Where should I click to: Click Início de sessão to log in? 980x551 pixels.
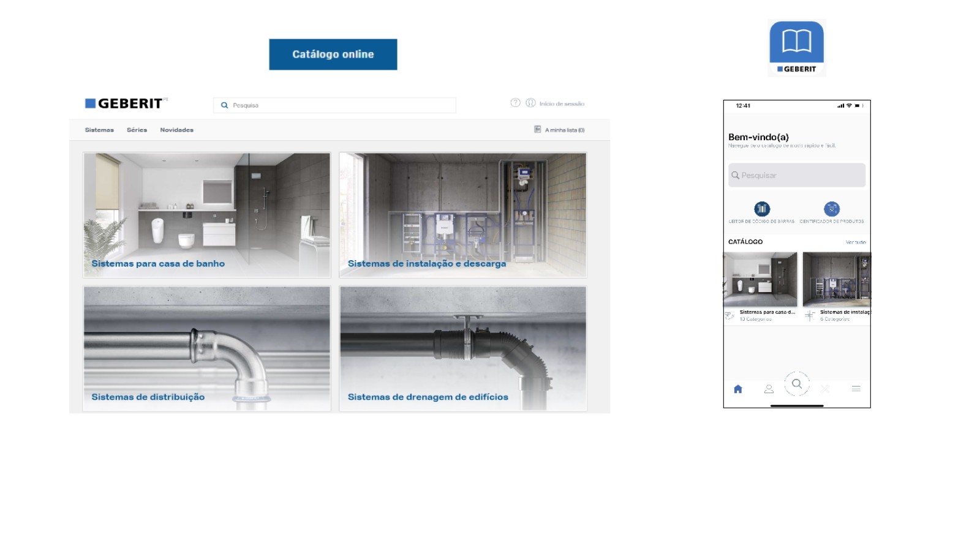point(562,103)
